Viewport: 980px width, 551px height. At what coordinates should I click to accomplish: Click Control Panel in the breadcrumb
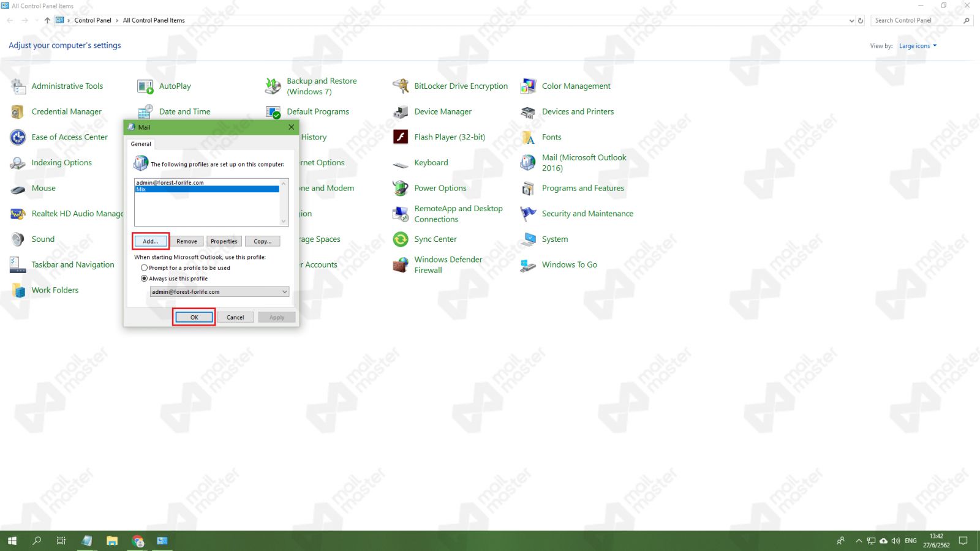[x=93, y=20]
